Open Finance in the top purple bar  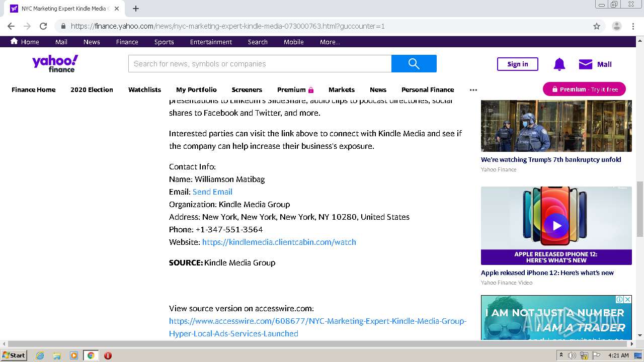(127, 42)
